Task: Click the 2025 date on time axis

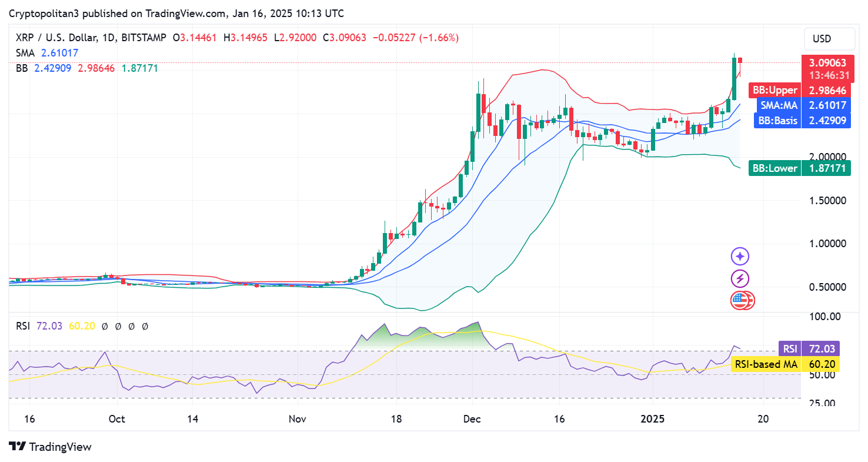Action: point(653,419)
